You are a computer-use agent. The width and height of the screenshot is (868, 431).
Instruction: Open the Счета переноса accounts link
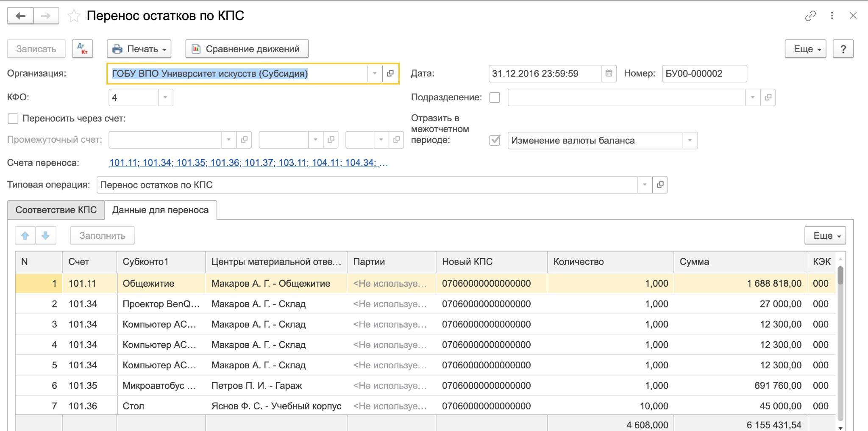click(x=249, y=163)
